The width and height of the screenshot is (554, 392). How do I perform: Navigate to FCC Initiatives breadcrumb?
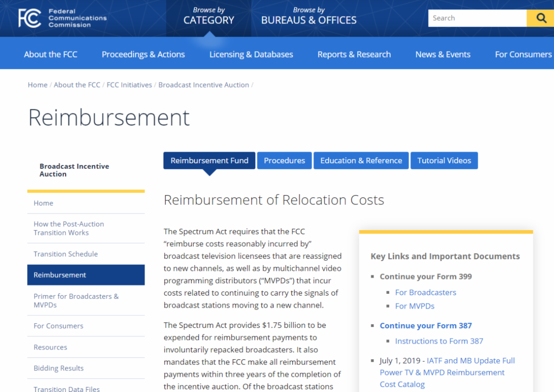click(x=129, y=85)
